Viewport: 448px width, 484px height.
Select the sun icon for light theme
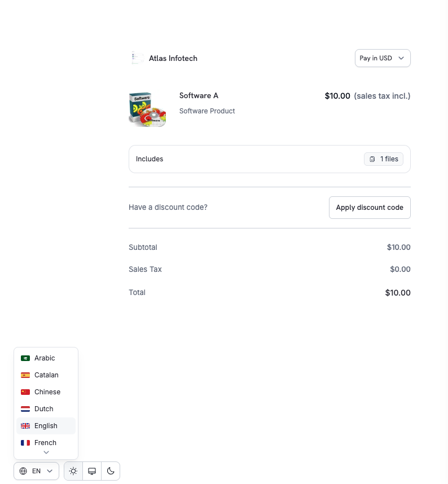click(73, 470)
